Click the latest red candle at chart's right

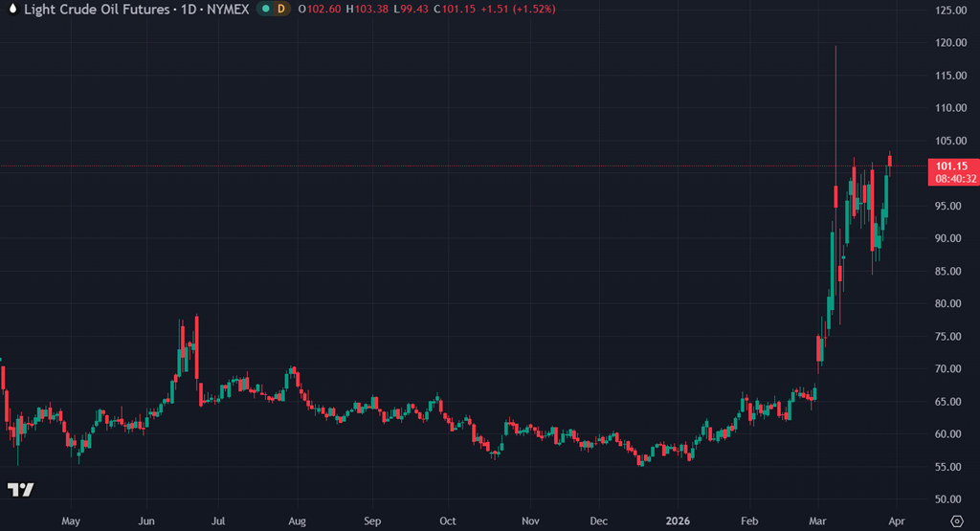(891, 160)
